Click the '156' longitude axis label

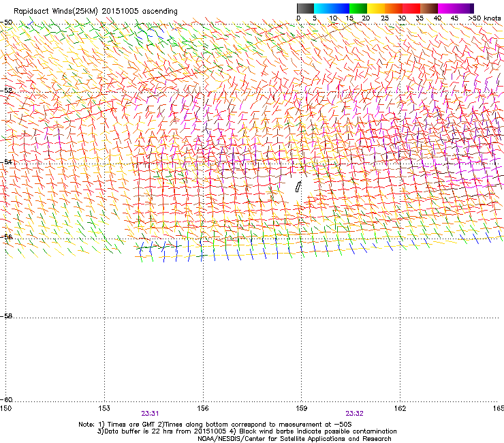tap(203, 408)
